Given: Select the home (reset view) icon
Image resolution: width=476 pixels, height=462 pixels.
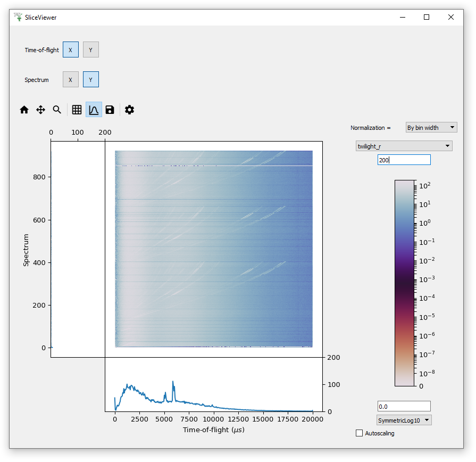Looking at the screenshot, I should (x=24, y=109).
